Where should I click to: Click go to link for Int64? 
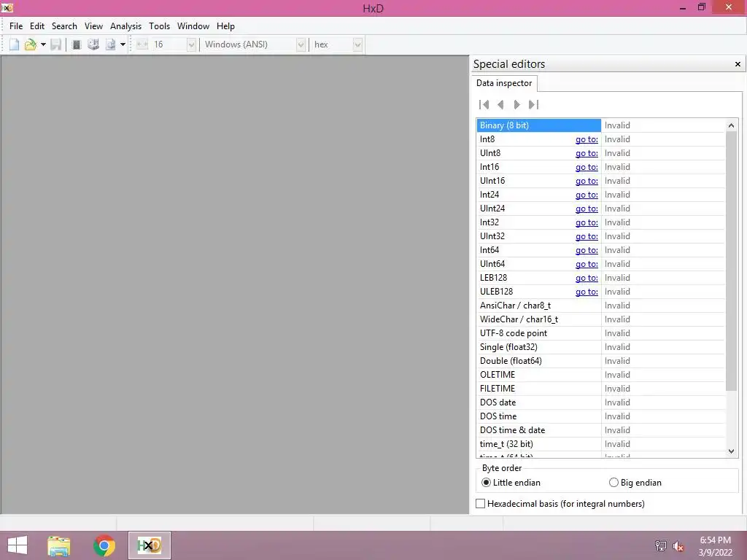[x=587, y=249]
